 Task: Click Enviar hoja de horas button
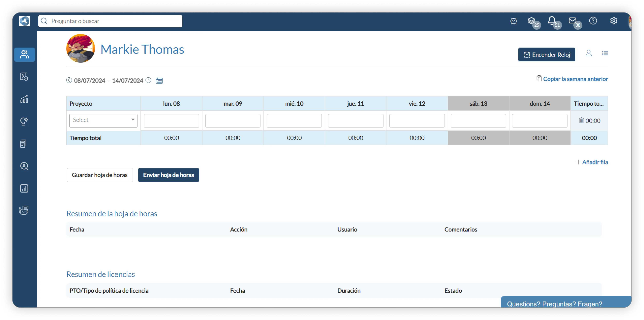pos(169,175)
